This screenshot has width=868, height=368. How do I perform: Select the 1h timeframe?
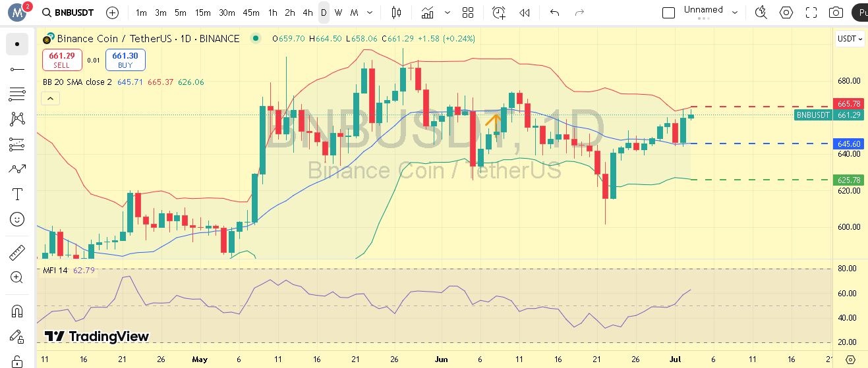273,13
